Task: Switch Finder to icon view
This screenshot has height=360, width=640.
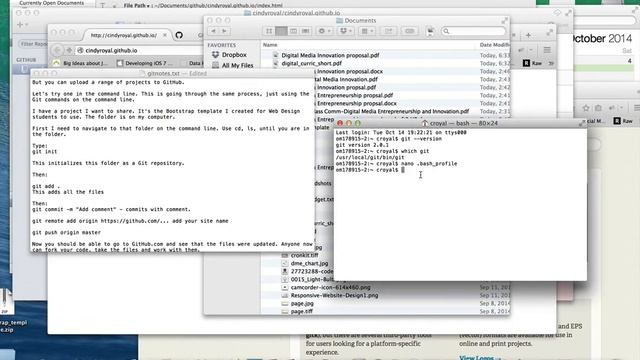Action: click(x=269, y=31)
